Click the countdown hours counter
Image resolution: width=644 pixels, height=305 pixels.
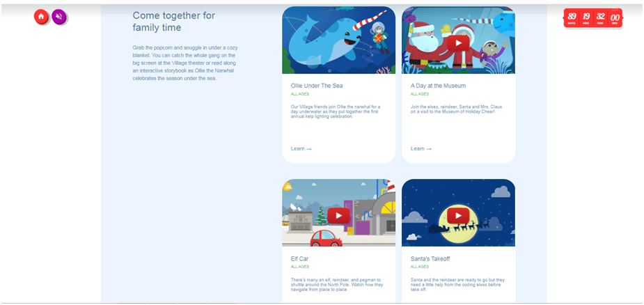pyautogui.click(x=586, y=18)
